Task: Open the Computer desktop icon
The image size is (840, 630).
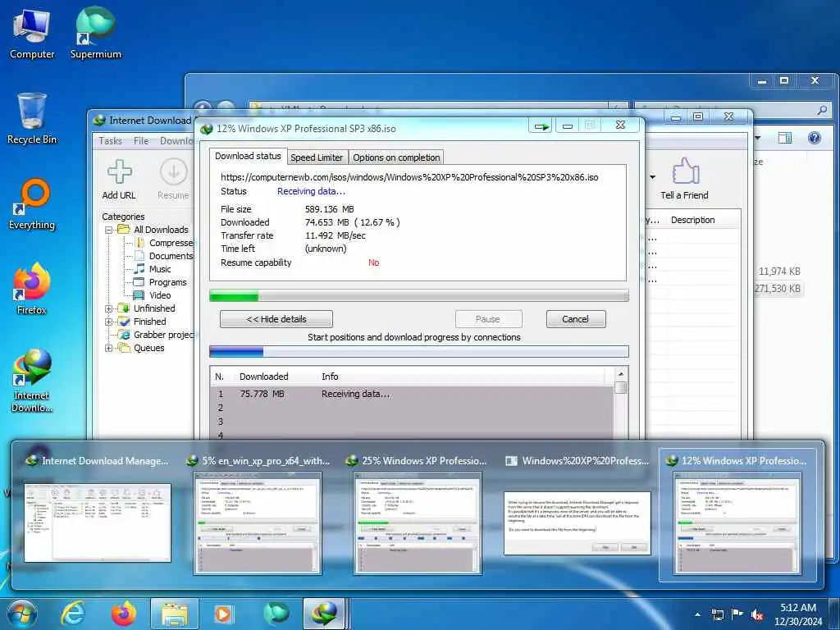Action: (32, 34)
